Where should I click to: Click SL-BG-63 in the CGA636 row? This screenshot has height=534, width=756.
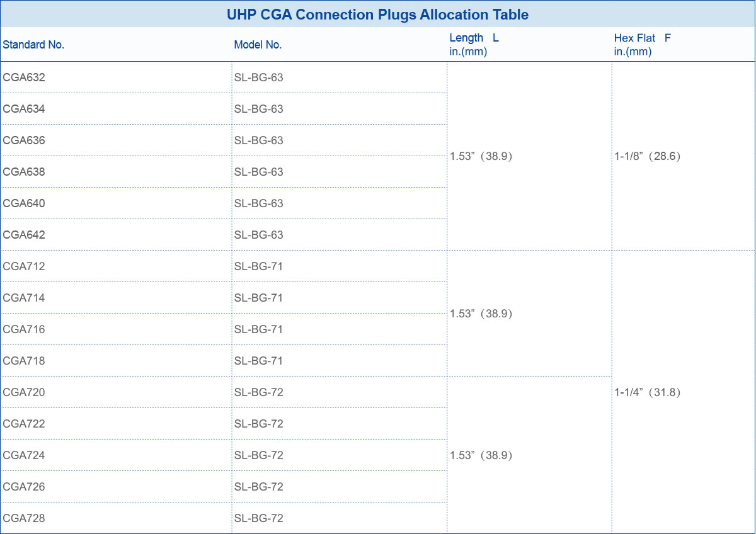pos(259,140)
